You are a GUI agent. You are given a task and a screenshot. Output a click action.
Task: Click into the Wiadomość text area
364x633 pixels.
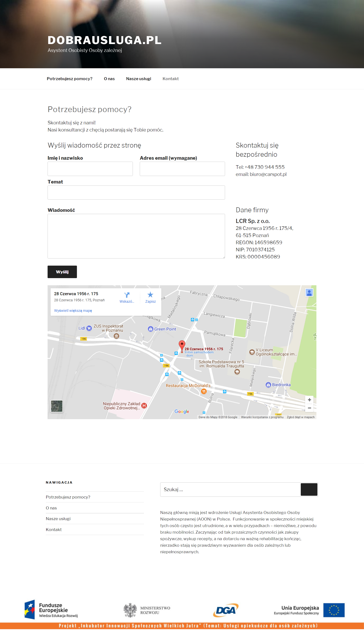(136, 236)
